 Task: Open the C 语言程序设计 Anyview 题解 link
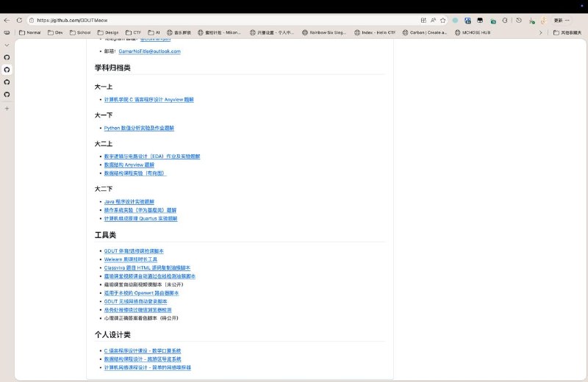pos(149,100)
